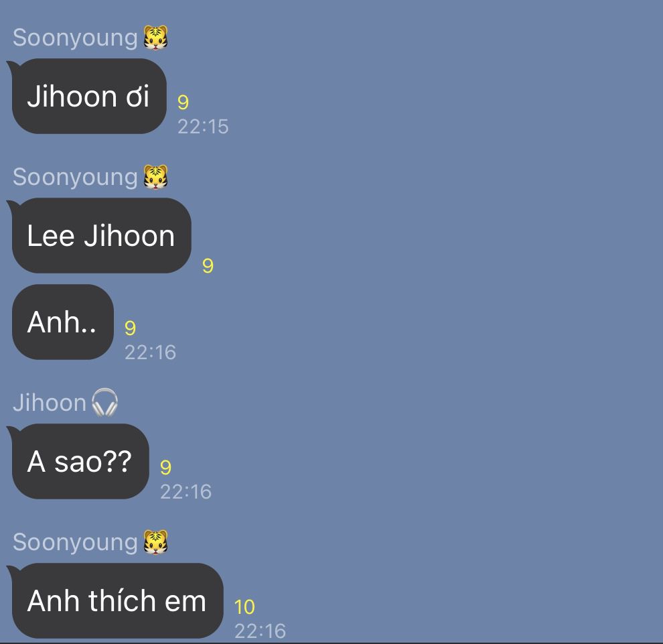Click the tiger emoji above 'Anh thích em' message
This screenshot has width=663, height=644.
coord(155,542)
